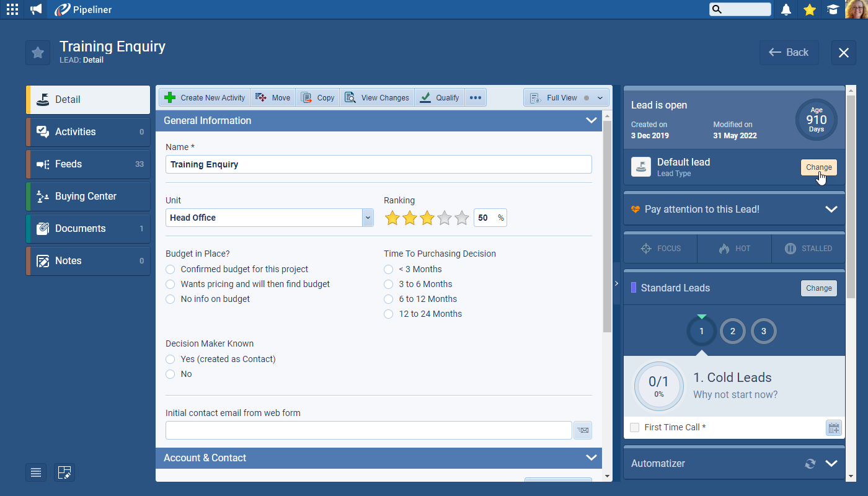Select 'Confirmed budget for this project' option

(170, 269)
